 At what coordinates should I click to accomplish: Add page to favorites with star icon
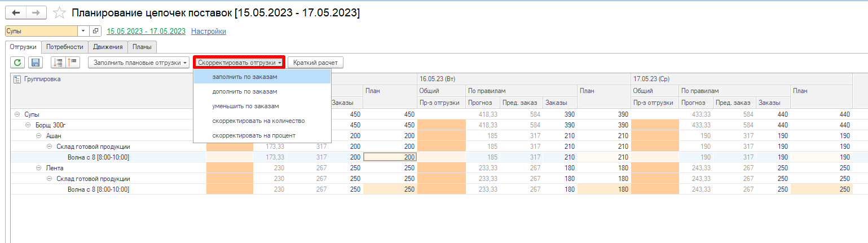tap(58, 12)
